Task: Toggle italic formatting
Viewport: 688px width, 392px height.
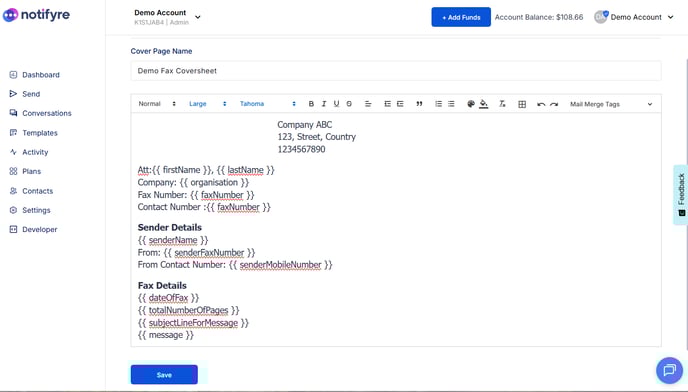Action: (x=324, y=104)
